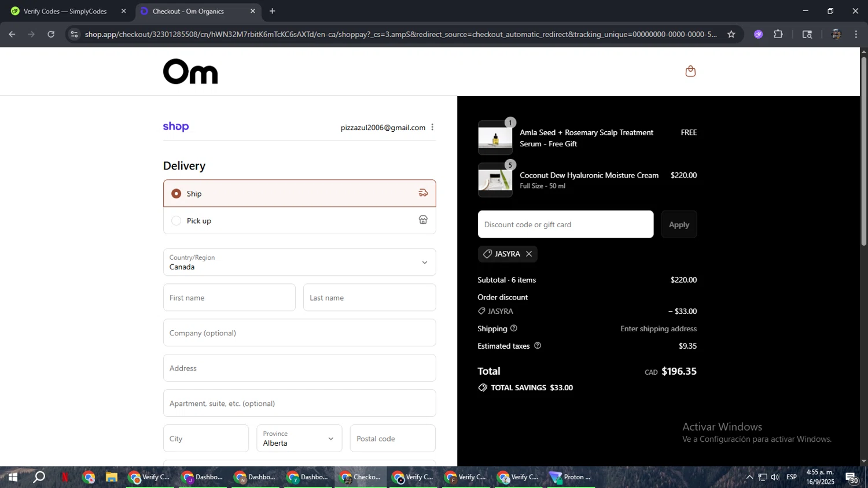Focus the First name field
868x488 pixels.
[x=229, y=297]
